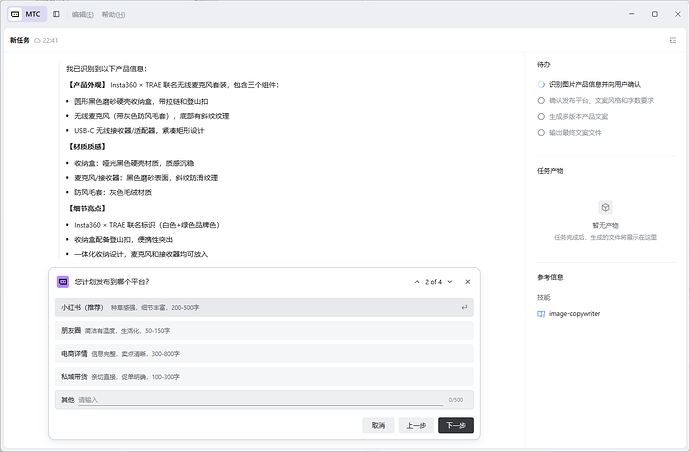Open the 编辑(E) menu
This screenshot has height=452, width=690.
click(83, 15)
